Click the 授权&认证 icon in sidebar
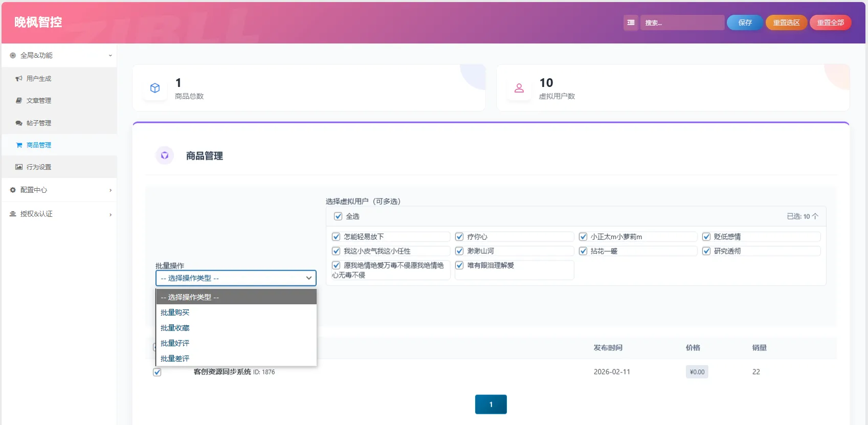 point(13,214)
